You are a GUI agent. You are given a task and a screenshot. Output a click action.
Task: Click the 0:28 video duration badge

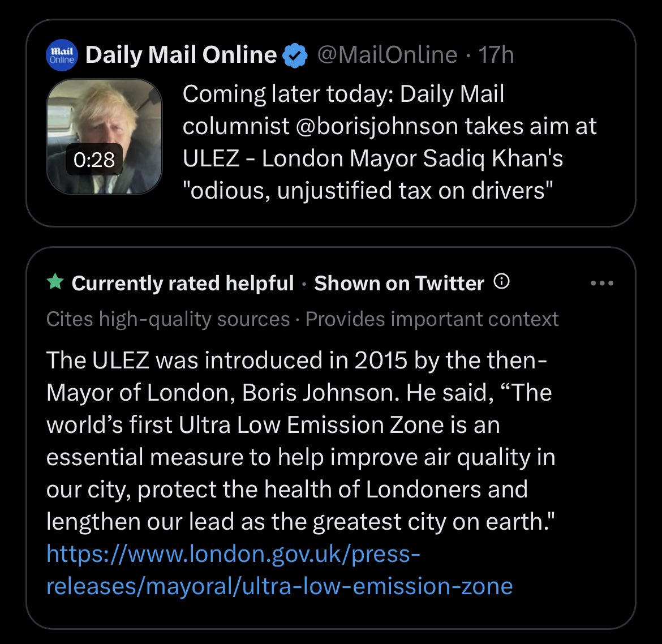[x=94, y=160]
